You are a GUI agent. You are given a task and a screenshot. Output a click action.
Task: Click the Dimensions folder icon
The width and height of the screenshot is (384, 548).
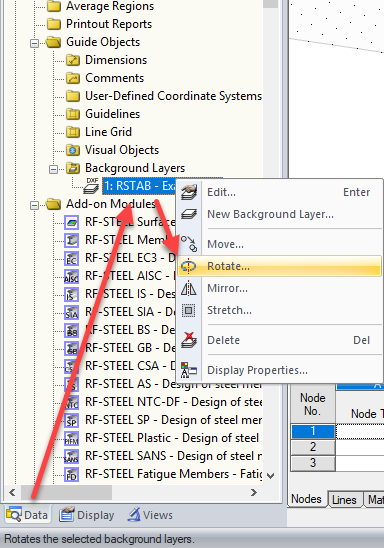(73, 60)
